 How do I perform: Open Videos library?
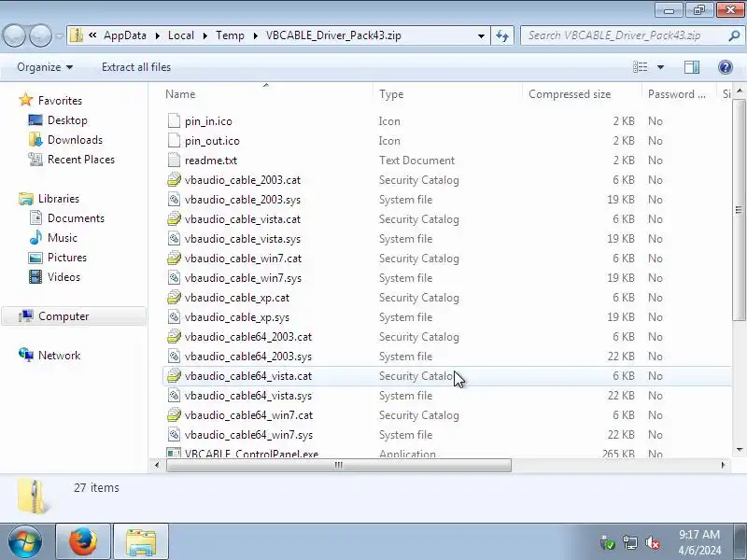(63, 276)
